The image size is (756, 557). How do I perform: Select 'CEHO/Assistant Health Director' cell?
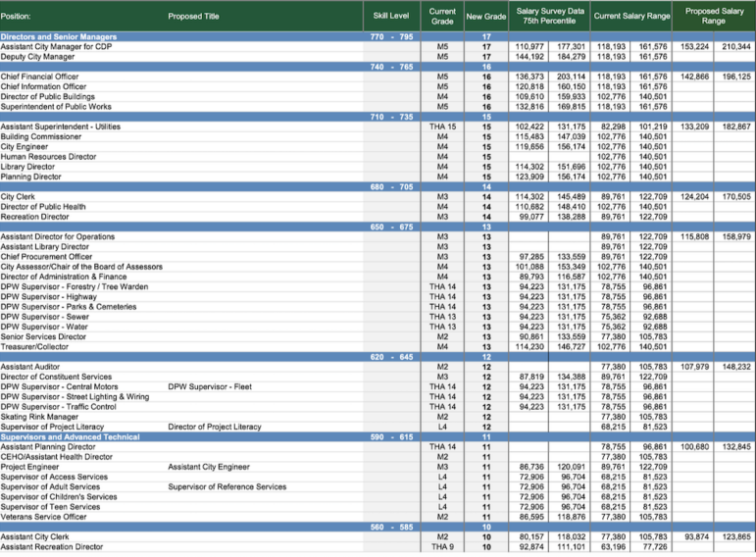pyautogui.click(x=57, y=457)
